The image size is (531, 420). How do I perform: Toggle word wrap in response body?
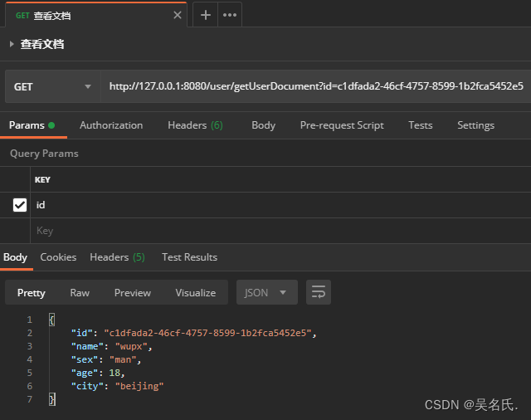point(319,292)
